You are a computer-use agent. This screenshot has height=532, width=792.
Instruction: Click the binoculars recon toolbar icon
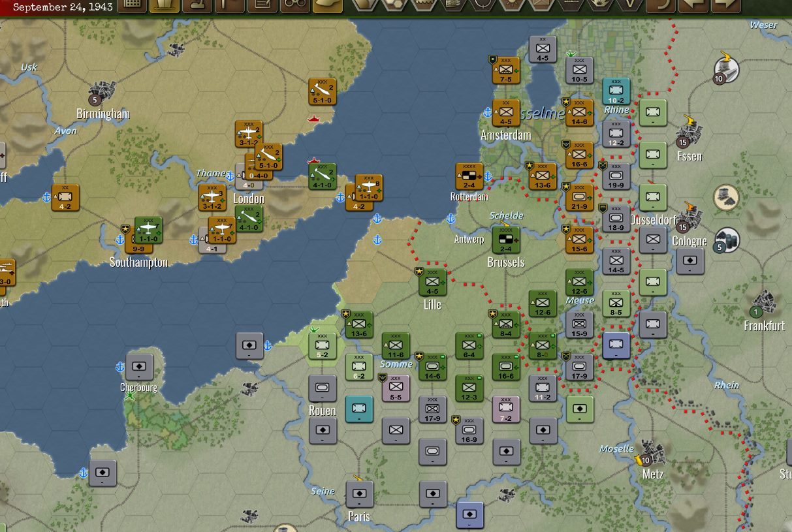click(296, 5)
